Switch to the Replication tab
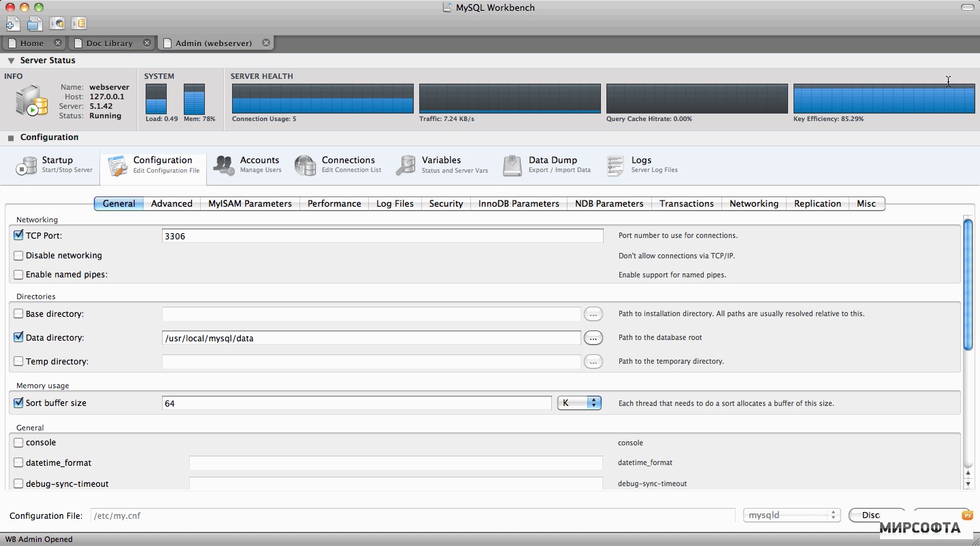This screenshot has width=980, height=546. (x=817, y=203)
